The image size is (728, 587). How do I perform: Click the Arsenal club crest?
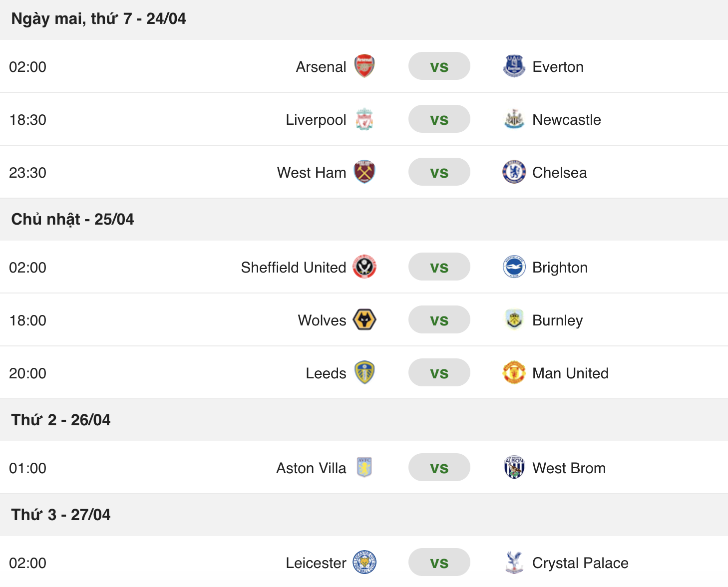[x=364, y=66]
